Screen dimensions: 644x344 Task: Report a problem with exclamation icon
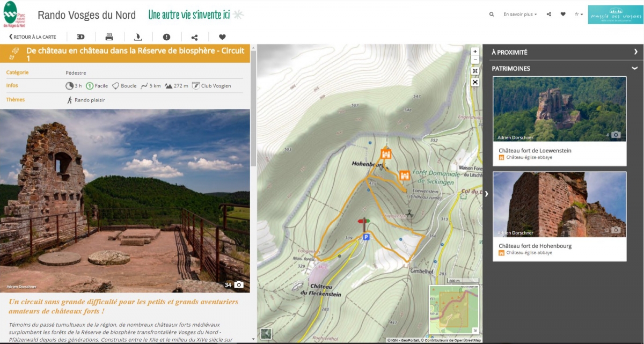(166, 37)
